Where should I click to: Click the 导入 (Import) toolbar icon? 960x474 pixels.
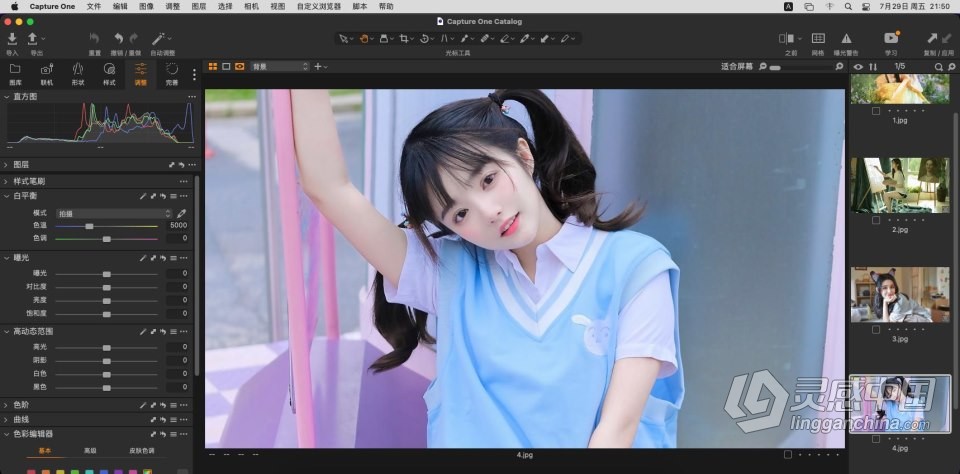point(12,39)
